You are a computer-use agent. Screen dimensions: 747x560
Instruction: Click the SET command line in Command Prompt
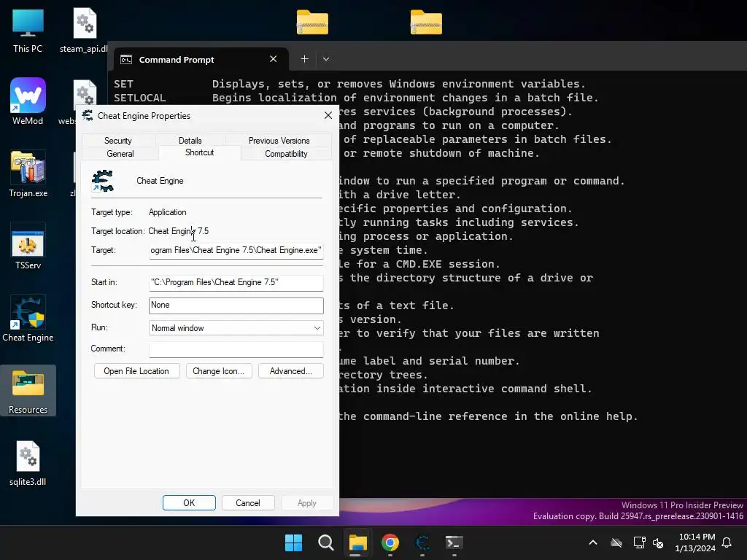[x=349, y=84]
